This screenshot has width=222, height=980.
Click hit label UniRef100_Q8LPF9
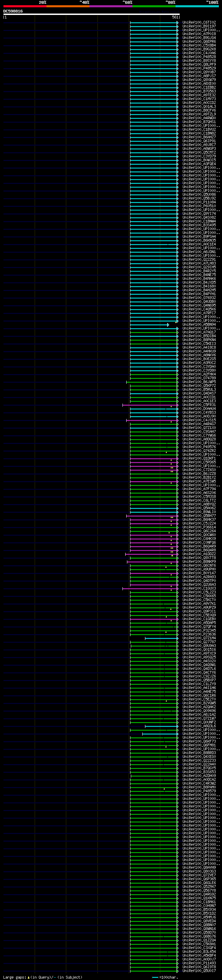pyautogui.click(x=199, y=65)
